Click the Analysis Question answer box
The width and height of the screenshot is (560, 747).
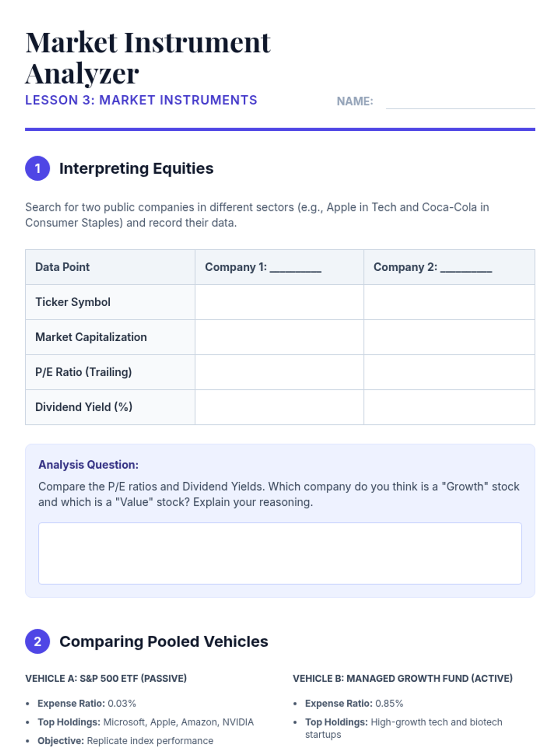pyautogui.click(x=280, y=553)
